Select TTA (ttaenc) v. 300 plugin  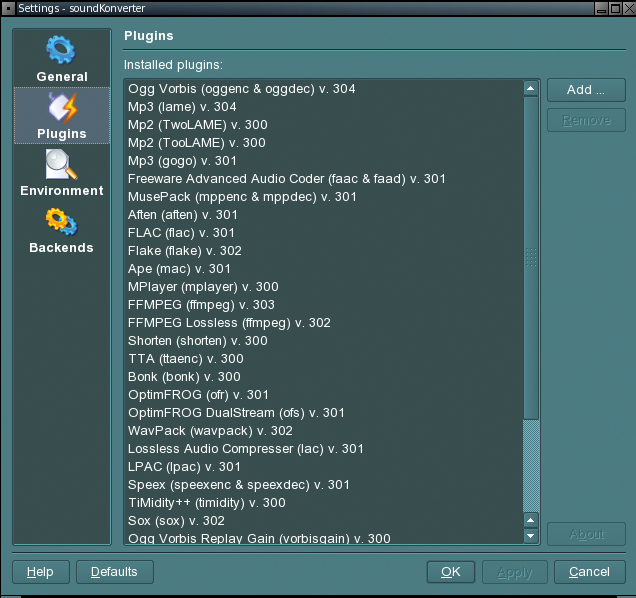point(323,359)
